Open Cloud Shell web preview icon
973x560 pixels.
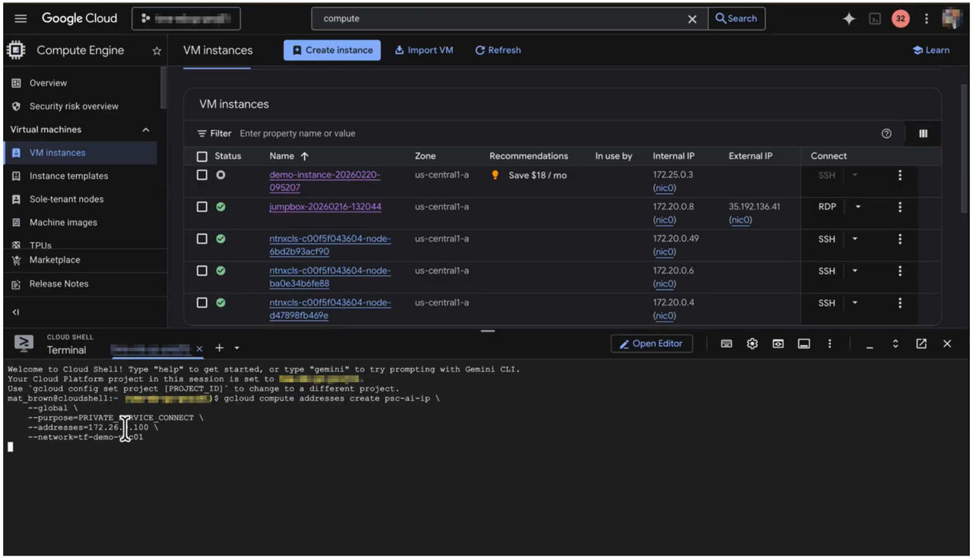(778, 344)
